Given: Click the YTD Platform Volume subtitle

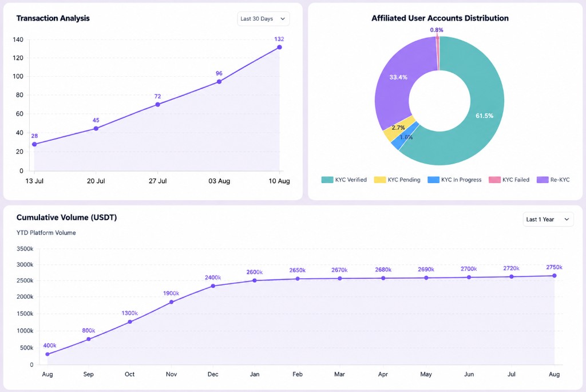Looking at the screenshot, I should click(x=46, y=233).
